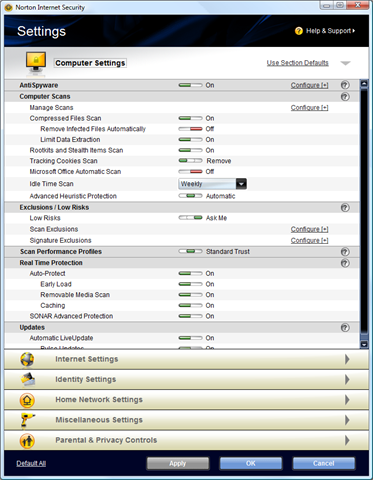Click the Miscellaneous Settings drill icon
Image resolution: width=373 pixels, height=480 pixels.
coord(27,420)
